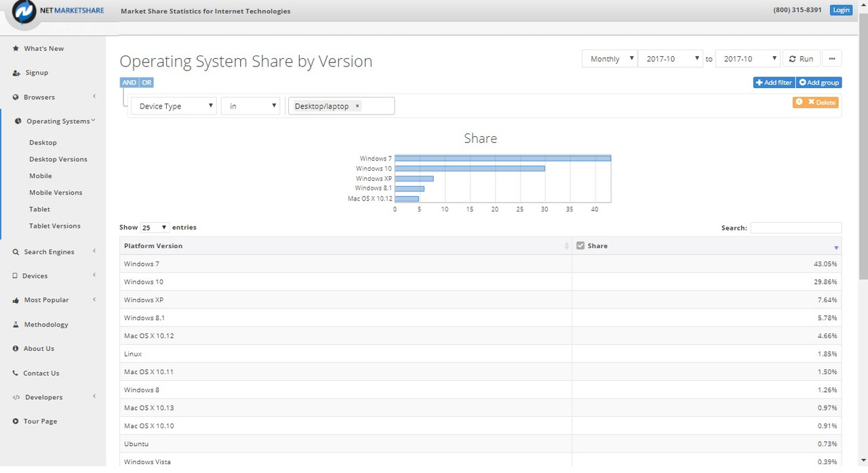Image resolution: width=868 pixels, height=473 pixels.
Task: Run the report with the Run button
Action: coord(801,59)
